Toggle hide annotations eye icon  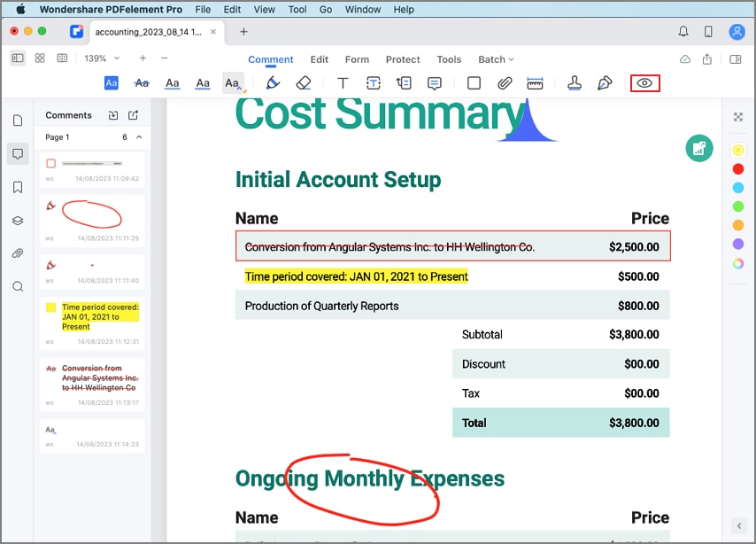pyautogui.click(x=644, y=83)
